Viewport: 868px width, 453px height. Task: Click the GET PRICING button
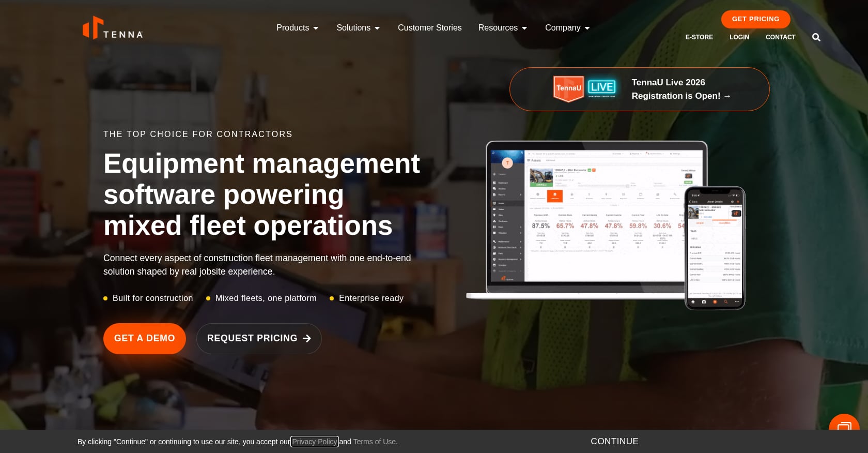pyautogui.click(x=755, y=19)
